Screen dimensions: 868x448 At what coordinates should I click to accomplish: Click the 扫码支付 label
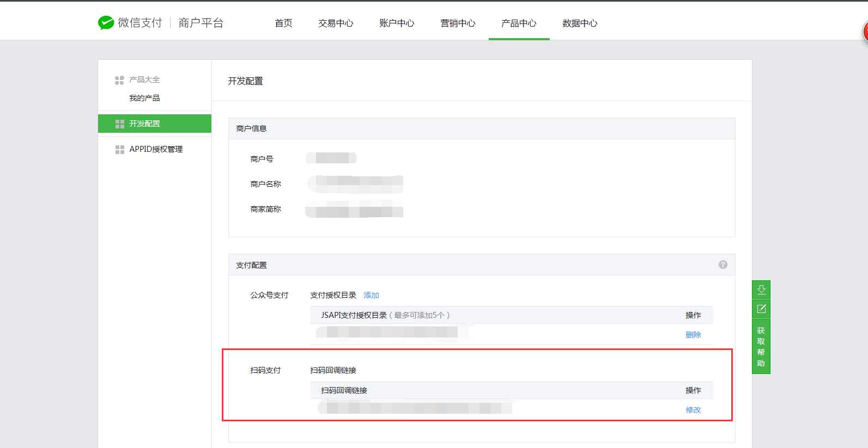coord(265,370)
